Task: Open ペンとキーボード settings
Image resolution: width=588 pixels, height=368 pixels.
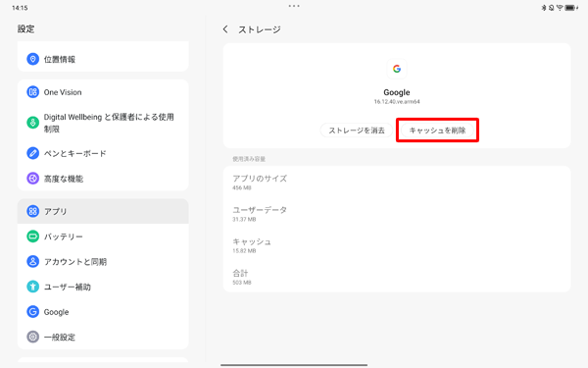Action: tap(103, 153)
